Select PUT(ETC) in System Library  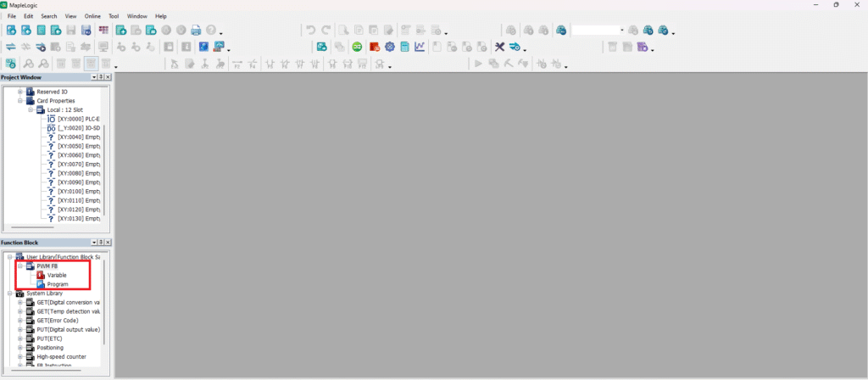49,338
